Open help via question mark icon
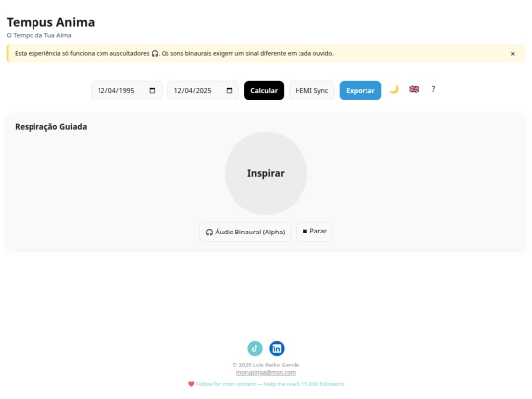The width and height of the screenshot is (532, 399). 433,89
